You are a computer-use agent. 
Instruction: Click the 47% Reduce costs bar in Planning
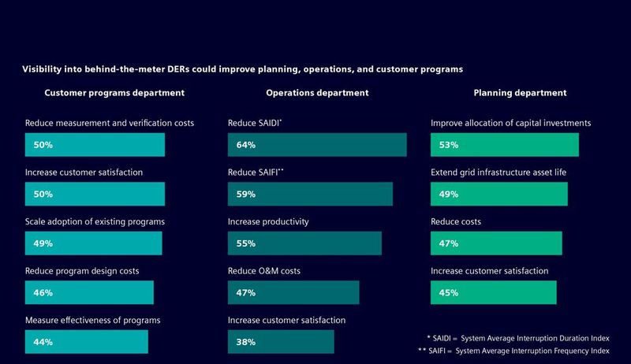pos(496,243)
